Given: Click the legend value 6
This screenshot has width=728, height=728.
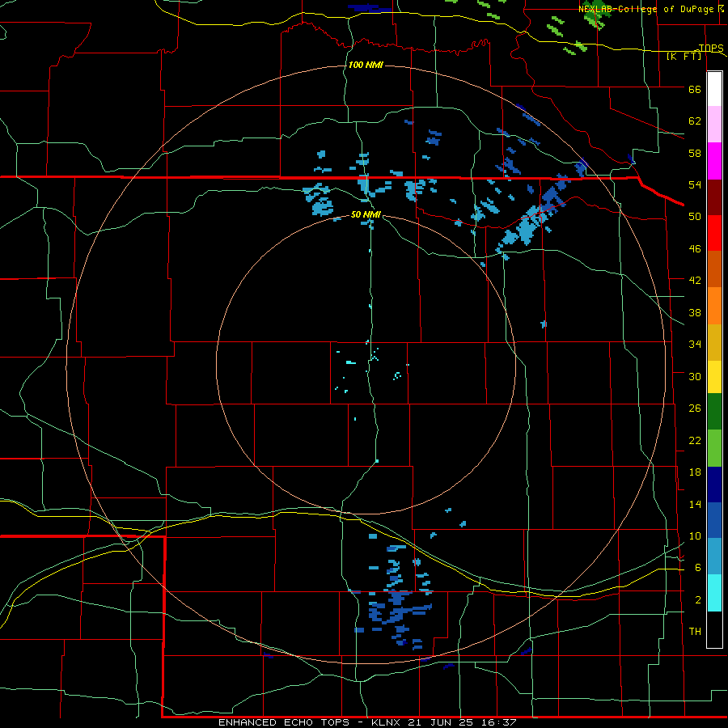Looking at the screenshot, I should tap(697, 568).
